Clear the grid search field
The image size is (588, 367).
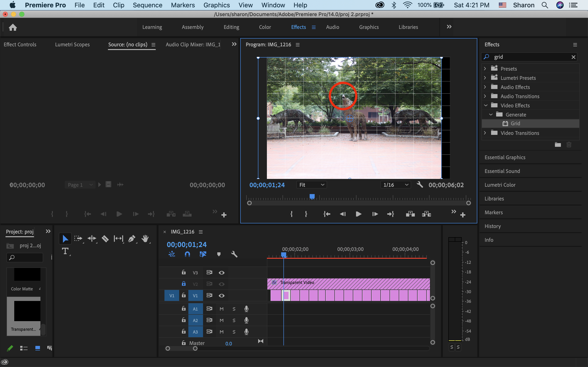point(574,57)
